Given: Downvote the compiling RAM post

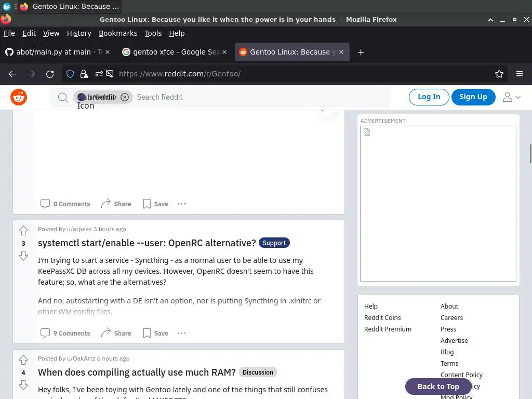Looking at the screenshot, I should [x=23, y=385].
